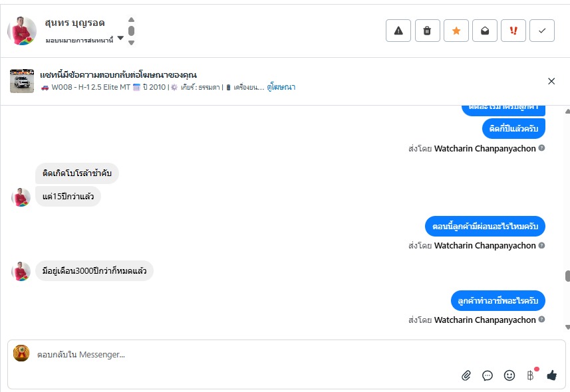Mark conversation done with checkmark button
The height and width of the screenshot is (392, 570).
(542, 31)
